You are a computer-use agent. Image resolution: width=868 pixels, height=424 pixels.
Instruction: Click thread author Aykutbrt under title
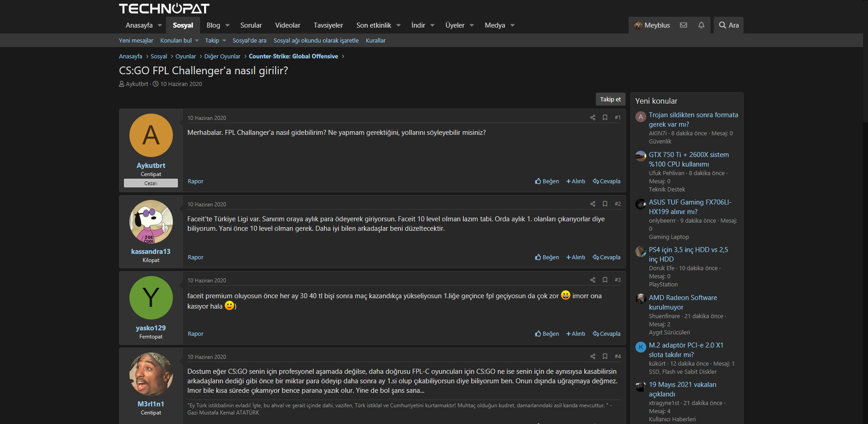click(137, 84)
